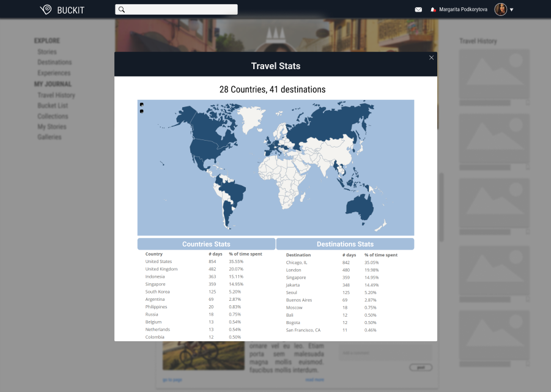
Task: Click Greenland on the world map
Action: click(x=251, y=117)
